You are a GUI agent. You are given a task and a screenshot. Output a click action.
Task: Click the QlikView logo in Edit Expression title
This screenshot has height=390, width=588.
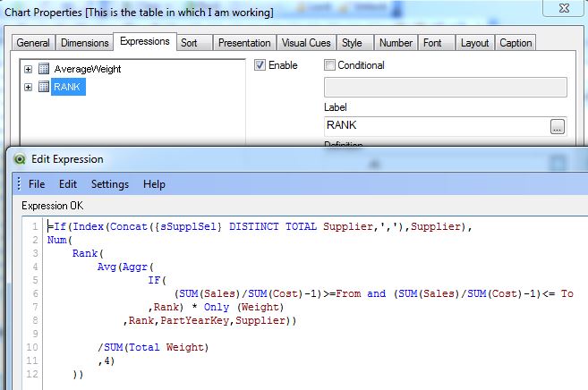[20, 159]
